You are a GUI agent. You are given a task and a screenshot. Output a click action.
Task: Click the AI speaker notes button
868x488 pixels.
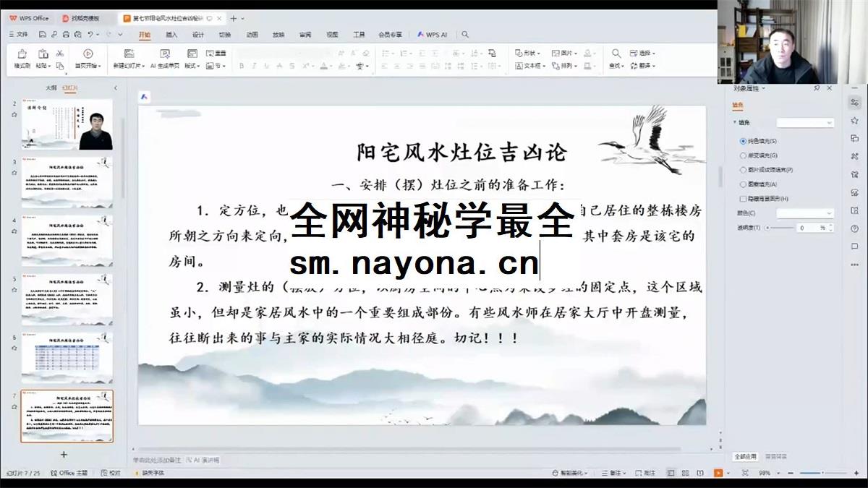(x=203, y=460)
